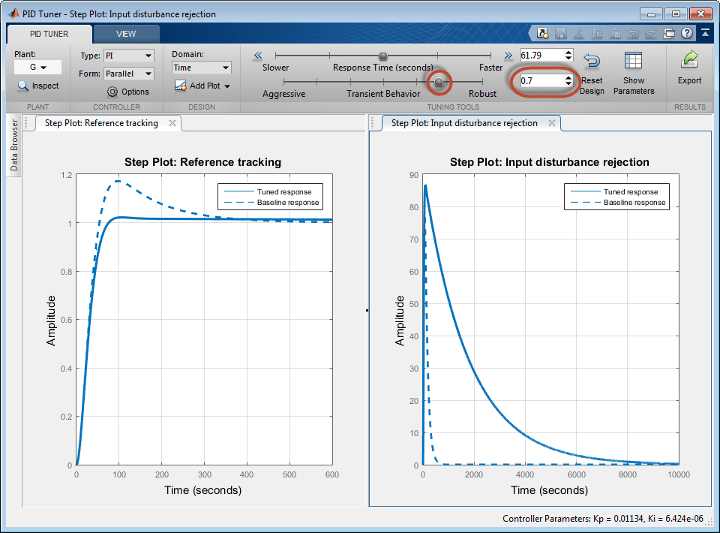Open the Plant G dropdown
This screenshot has width=720, height=533.
pos(38,67)
